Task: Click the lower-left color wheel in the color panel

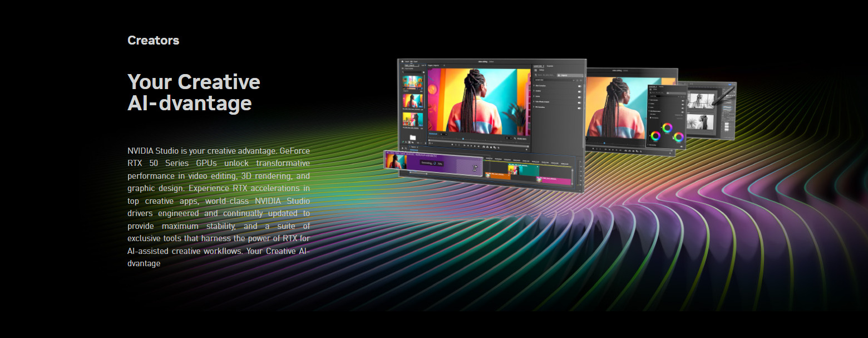Action: coord(655,136)
